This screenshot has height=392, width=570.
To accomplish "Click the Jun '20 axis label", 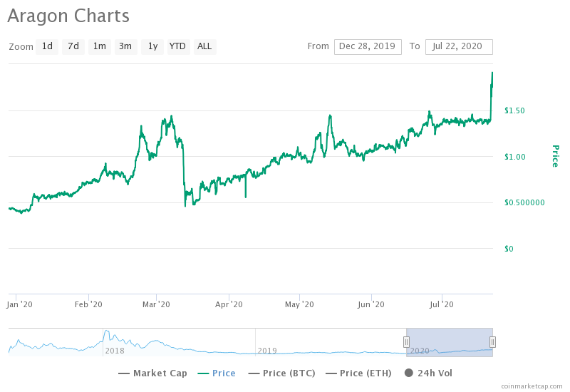I will click(370, 304).
